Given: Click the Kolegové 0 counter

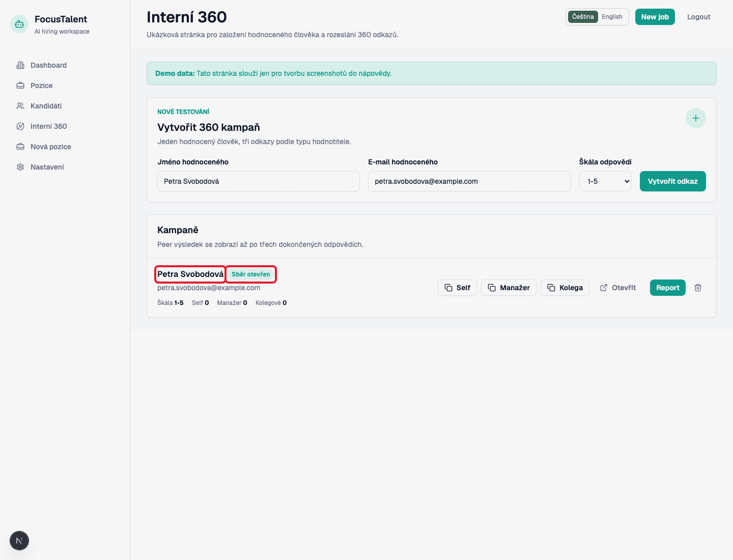Looking at the screenshot, I should tap(271, 303).
